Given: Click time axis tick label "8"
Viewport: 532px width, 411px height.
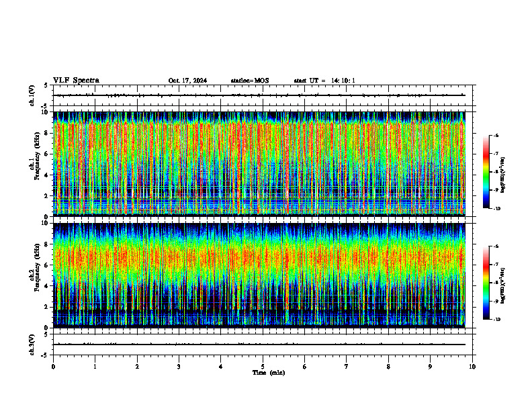Looking at the screenshot, I should (388, 367).
